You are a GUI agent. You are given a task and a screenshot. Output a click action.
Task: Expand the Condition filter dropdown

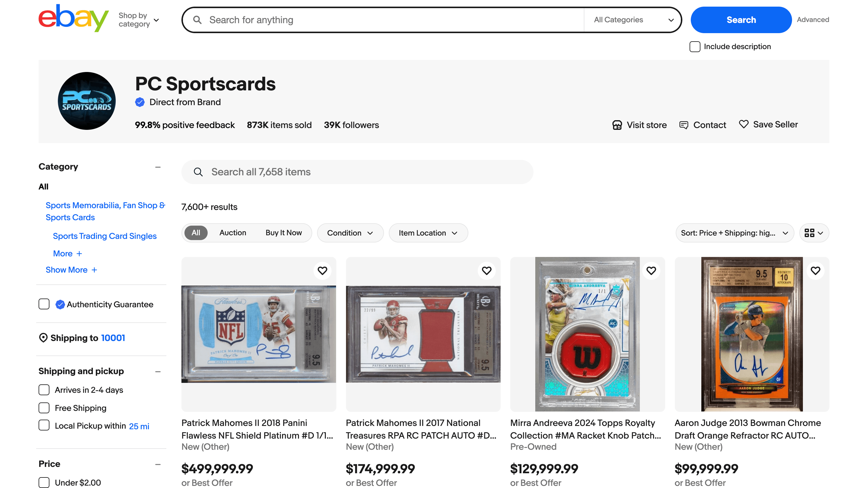click(x=350, y=233)
